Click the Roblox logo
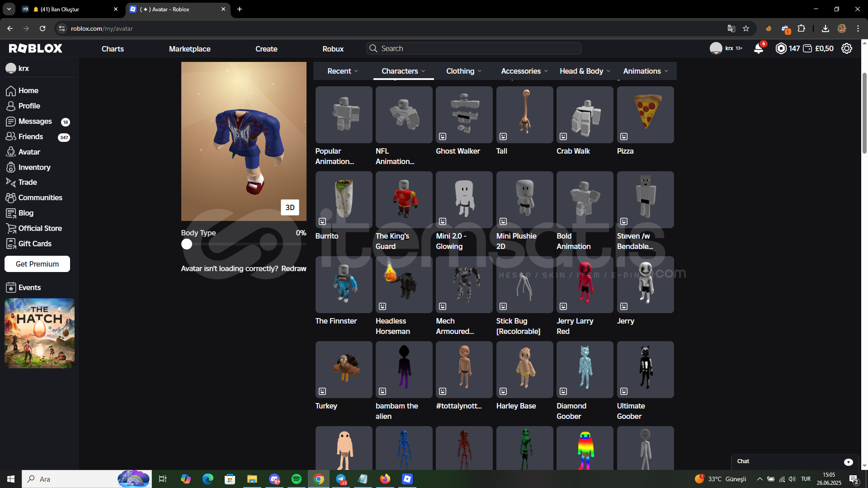This screenshot has height=488, width=868. click(x=36, y=48)
